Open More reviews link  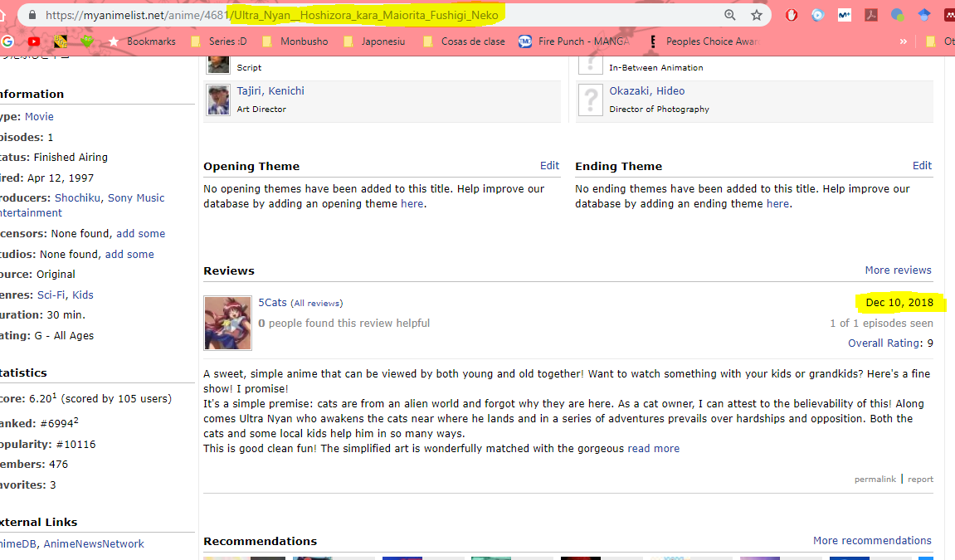point(899,270)
